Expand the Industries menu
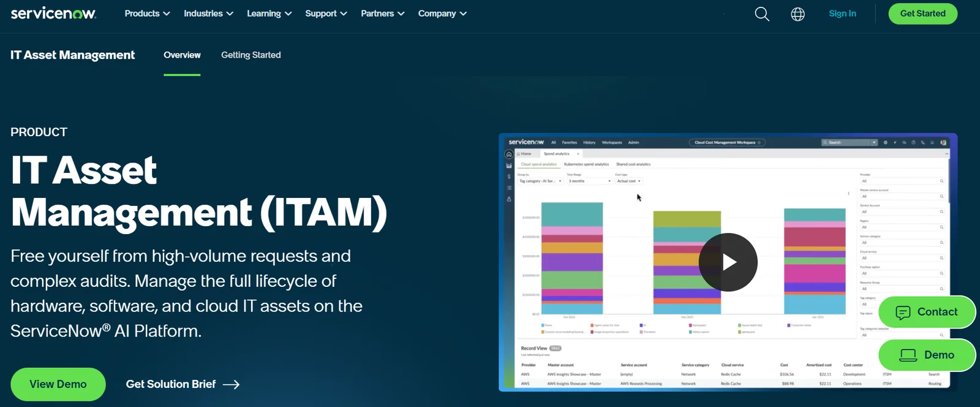The image size is (980, 407). (208, 13)
